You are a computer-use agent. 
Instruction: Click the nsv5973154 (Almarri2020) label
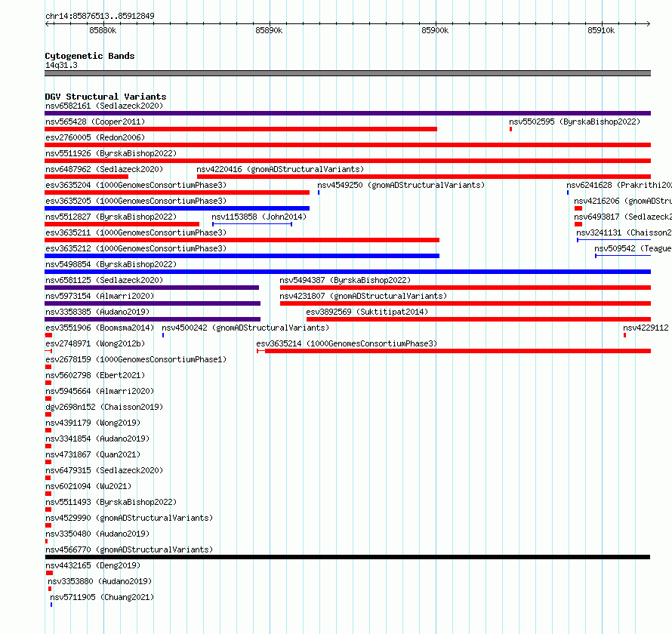[x=100, y=296]
